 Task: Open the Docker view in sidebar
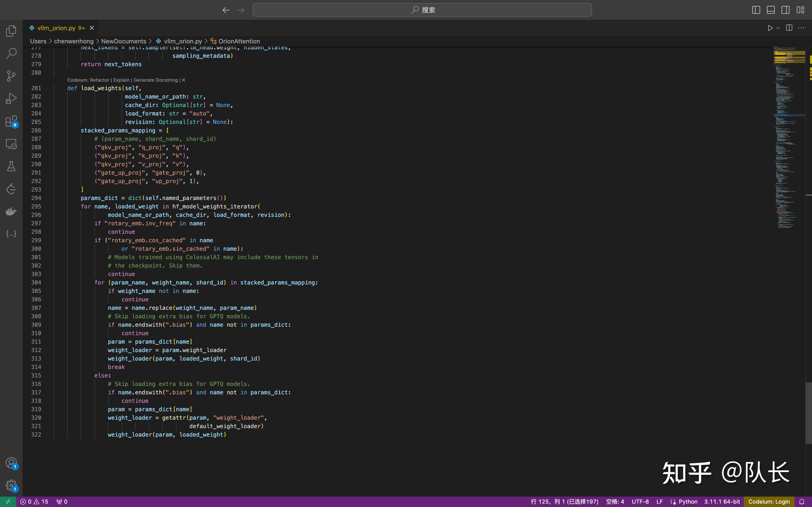click(x=11, y=212)
